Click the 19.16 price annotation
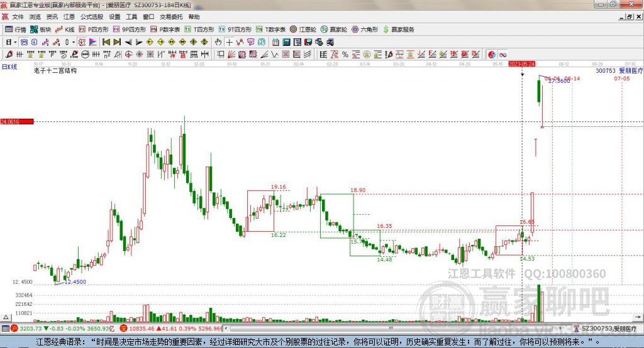644x348 pixels. [x=279, y=187]
